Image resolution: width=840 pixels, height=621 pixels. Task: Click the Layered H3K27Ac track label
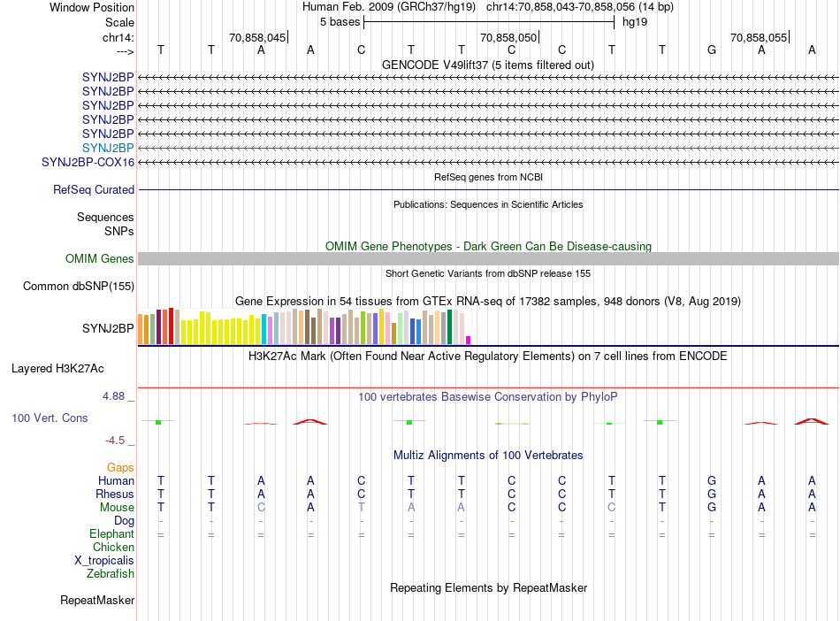(57, 369)
